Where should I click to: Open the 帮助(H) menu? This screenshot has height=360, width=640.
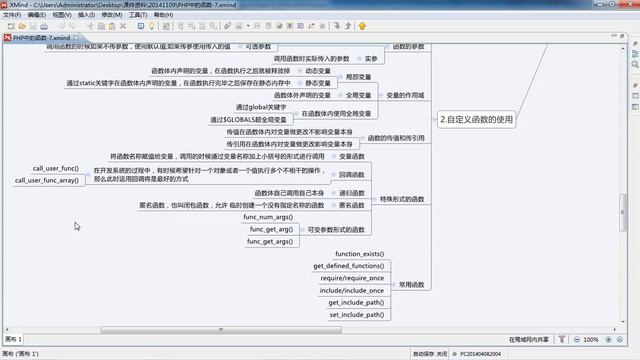163,15
